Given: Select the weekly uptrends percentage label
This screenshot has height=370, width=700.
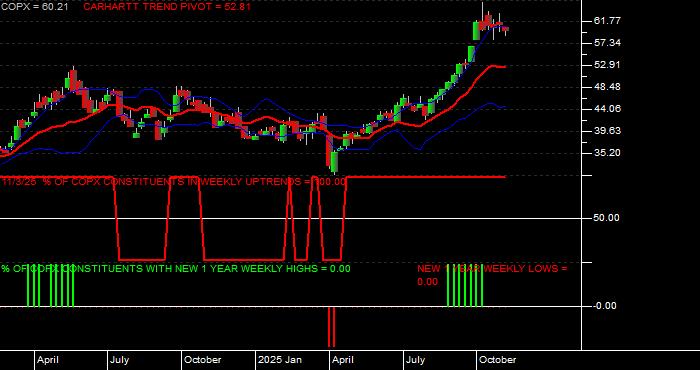Looking at the screenshot, I should (174, 182).
